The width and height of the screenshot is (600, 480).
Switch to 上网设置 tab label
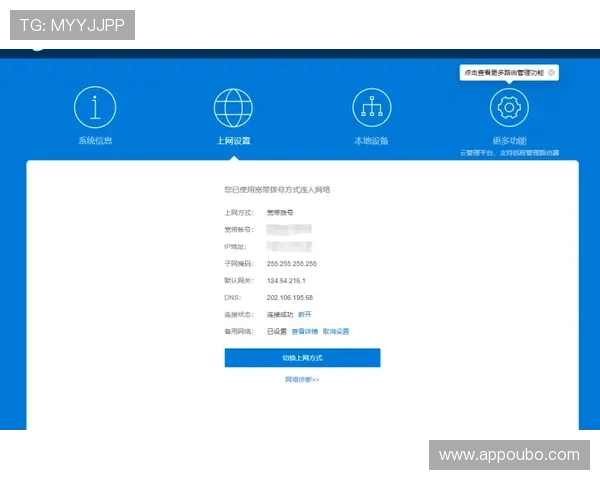(233, 141)
